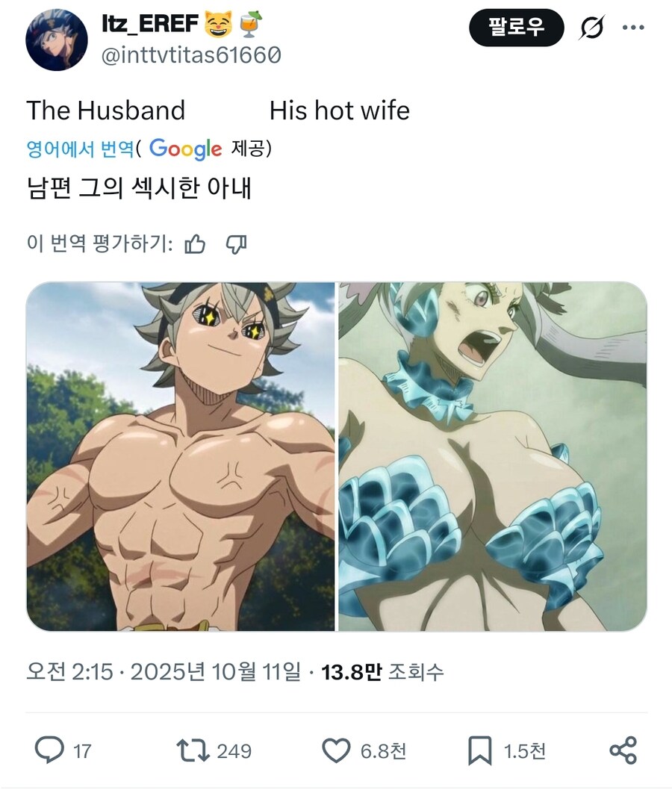This screenshot has width=672, height=796.
Task: Like the post with the heart icon
Action: click(336, 750)
